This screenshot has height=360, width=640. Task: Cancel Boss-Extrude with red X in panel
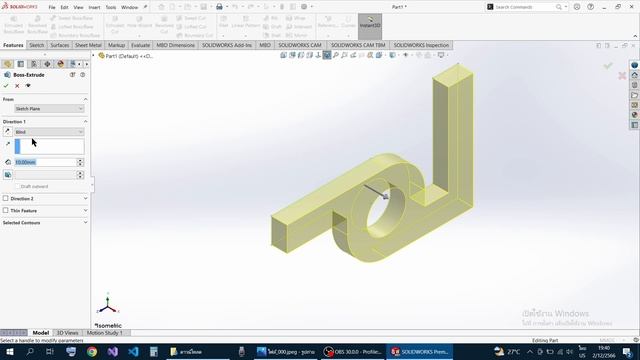coord(17,86)
